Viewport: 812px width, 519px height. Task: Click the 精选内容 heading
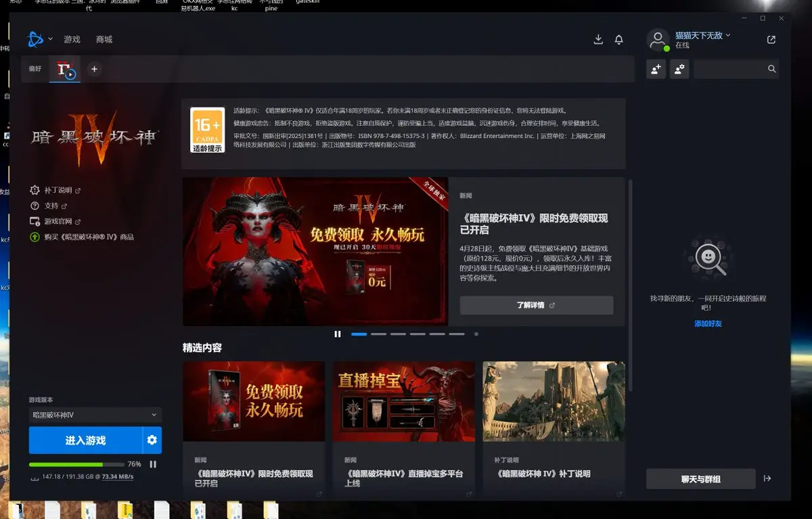click(x=202, y=348)
